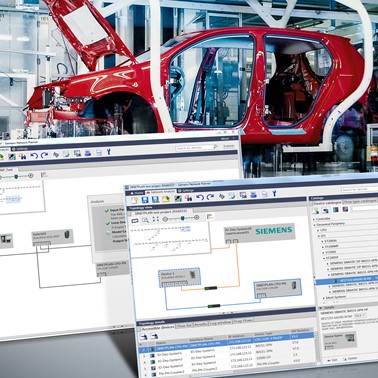Click the New project icon in toolbar

pyautogui.click(x=134, y=200)
